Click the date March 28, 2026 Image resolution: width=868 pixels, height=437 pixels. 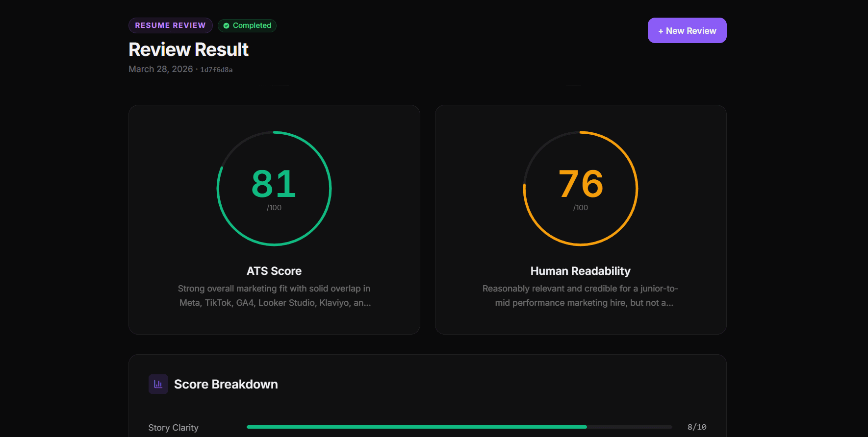click(x=161, y=69)
